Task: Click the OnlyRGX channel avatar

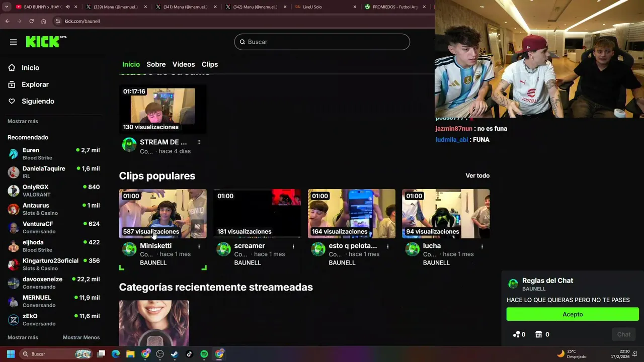Action: (x=14, y=191)
